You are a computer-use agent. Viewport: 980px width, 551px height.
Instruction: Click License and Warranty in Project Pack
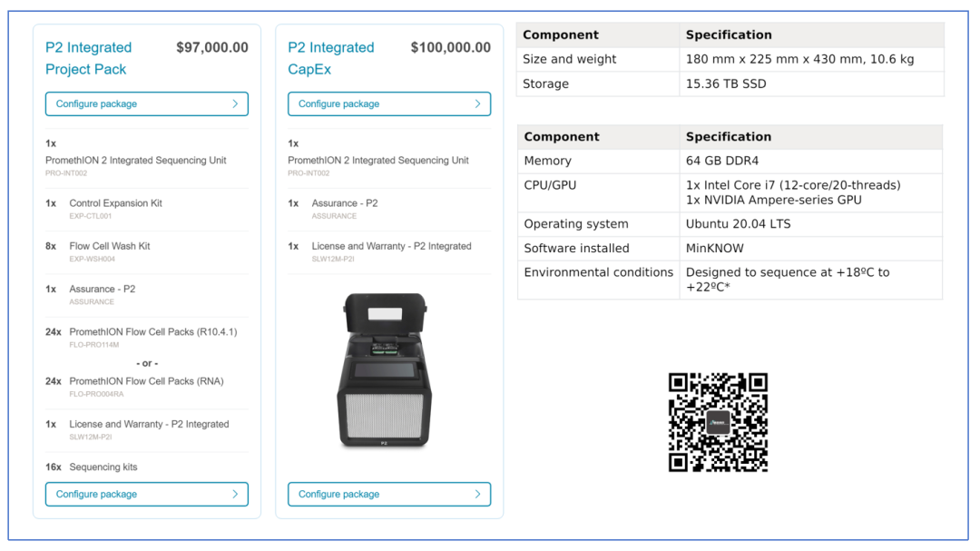[150, 424]
